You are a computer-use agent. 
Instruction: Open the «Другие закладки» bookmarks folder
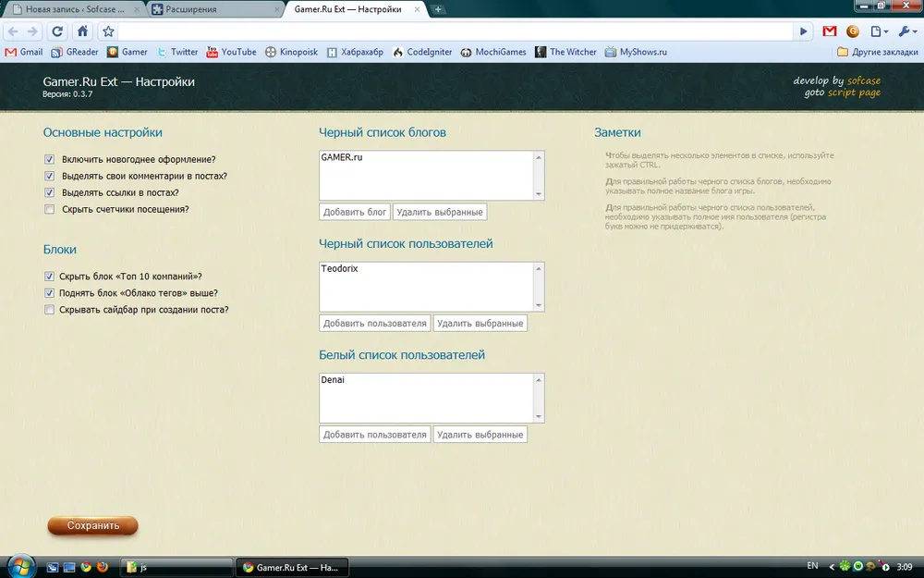[876, 52]
